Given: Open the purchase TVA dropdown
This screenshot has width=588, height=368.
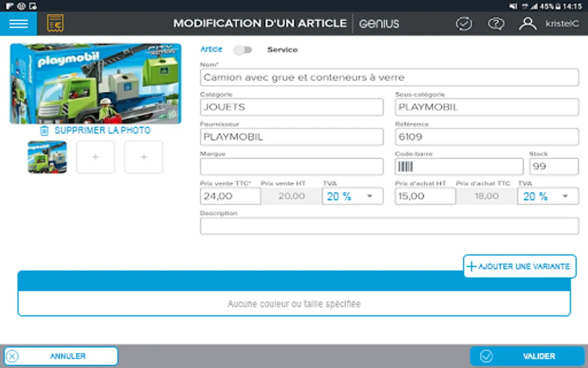Looking at the screenshot, I should point(548,196).
